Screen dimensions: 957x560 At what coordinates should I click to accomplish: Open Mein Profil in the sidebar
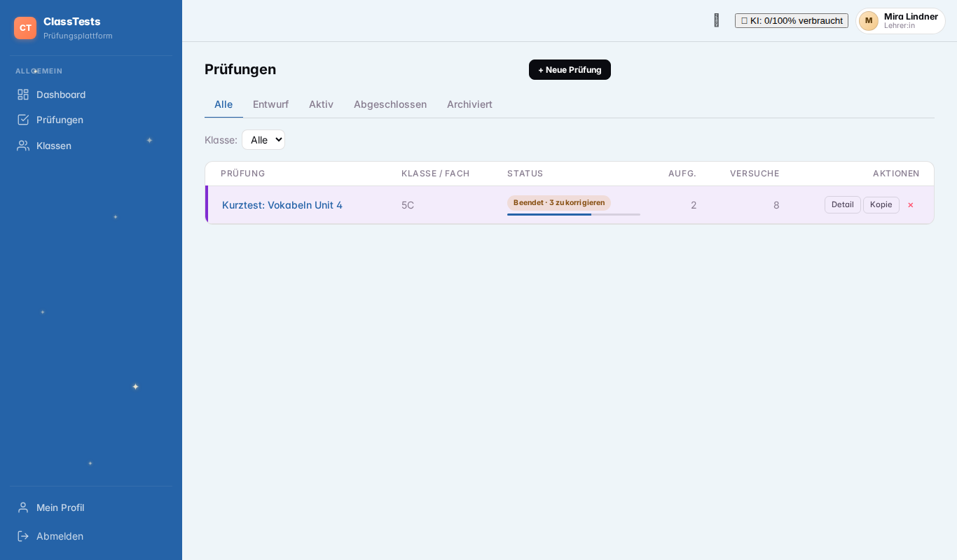coord(91,507)
